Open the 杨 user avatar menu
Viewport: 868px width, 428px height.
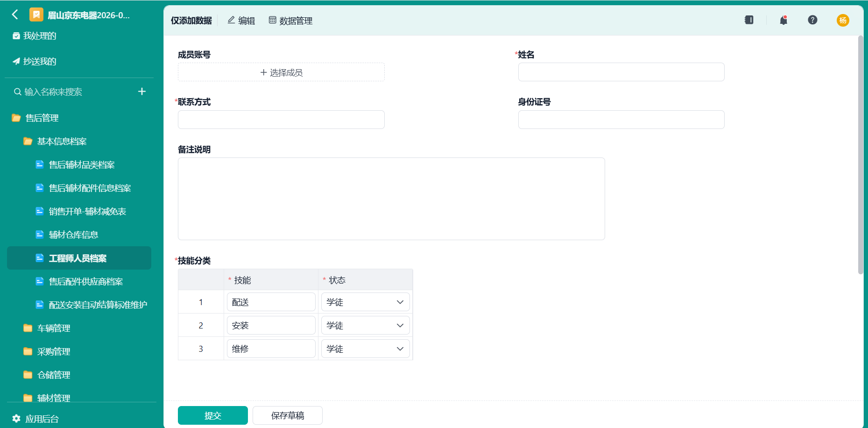(843, 20)
